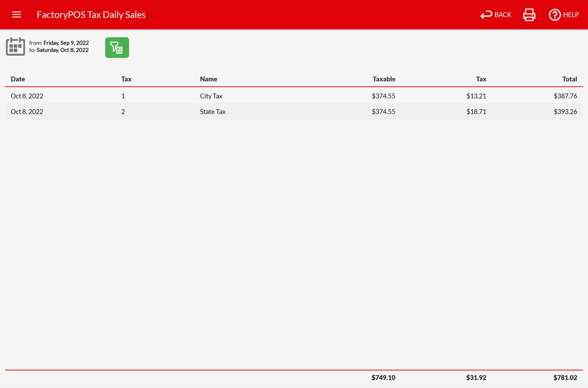This screenshot has height=388, width=588.
Task: Open the calendar date range picker
Action: click(15, 46)
